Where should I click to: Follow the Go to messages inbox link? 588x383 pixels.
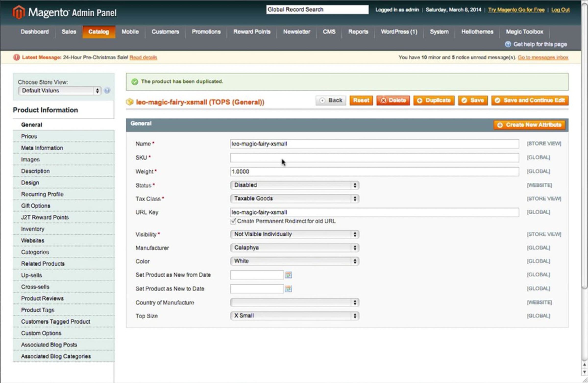click(543, 57)
